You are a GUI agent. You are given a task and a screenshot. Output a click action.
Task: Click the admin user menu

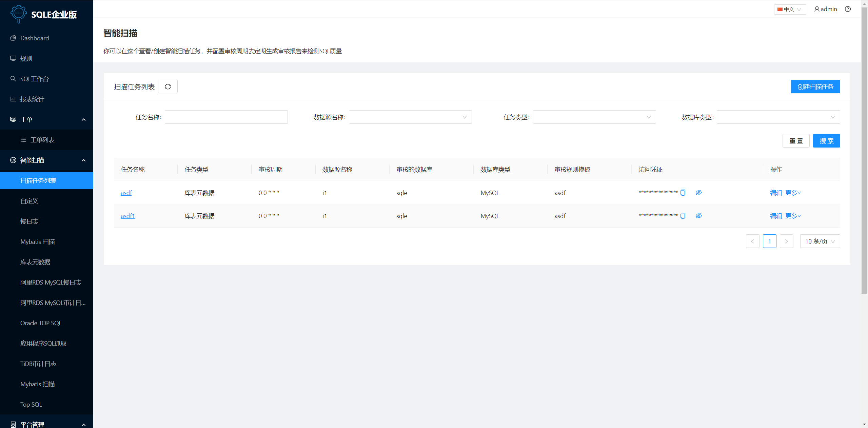point(826,9)
